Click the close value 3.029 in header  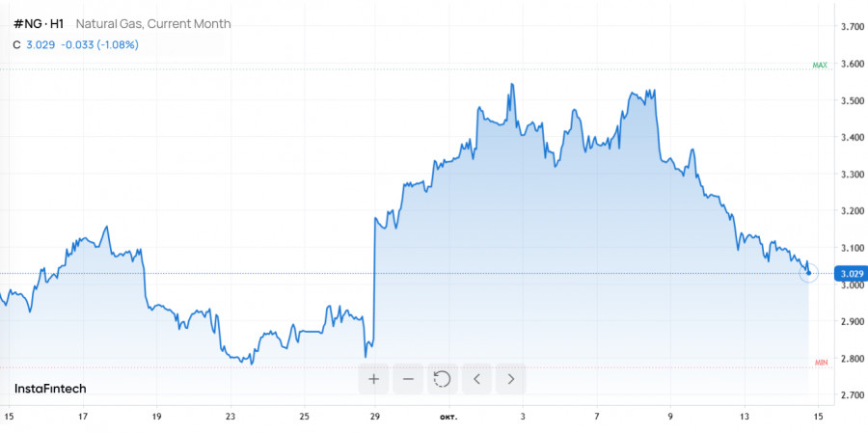point(40,44)
